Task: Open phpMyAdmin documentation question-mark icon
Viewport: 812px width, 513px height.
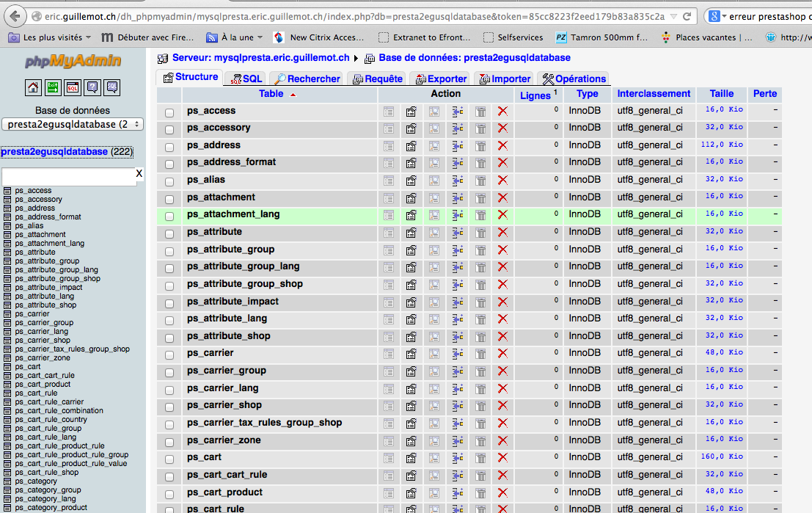Action: [92, 87]
